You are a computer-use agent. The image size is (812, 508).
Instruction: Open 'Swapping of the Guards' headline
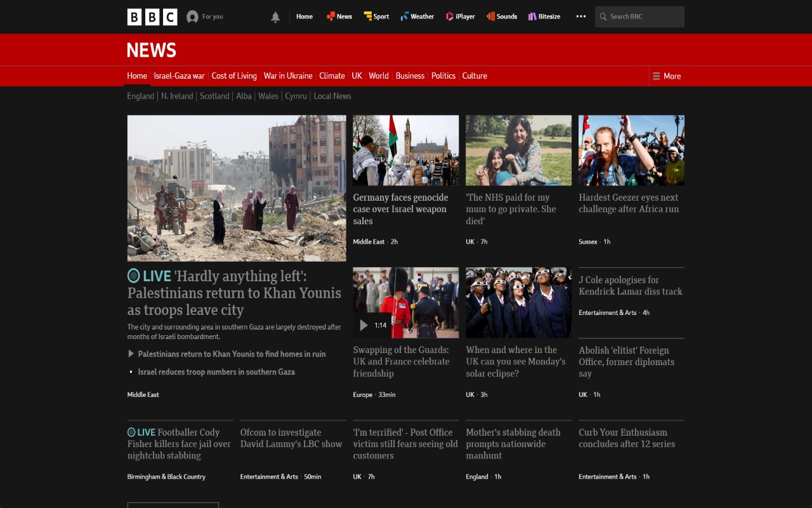pyautogui.click(x=401, y=361)
